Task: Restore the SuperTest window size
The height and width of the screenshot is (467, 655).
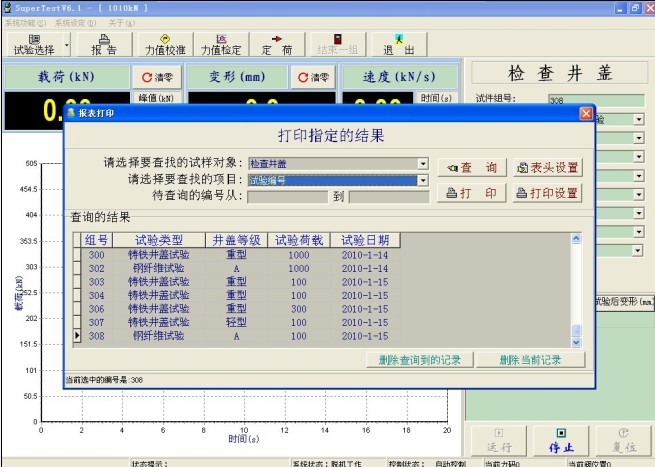Action: coord(635,8)
